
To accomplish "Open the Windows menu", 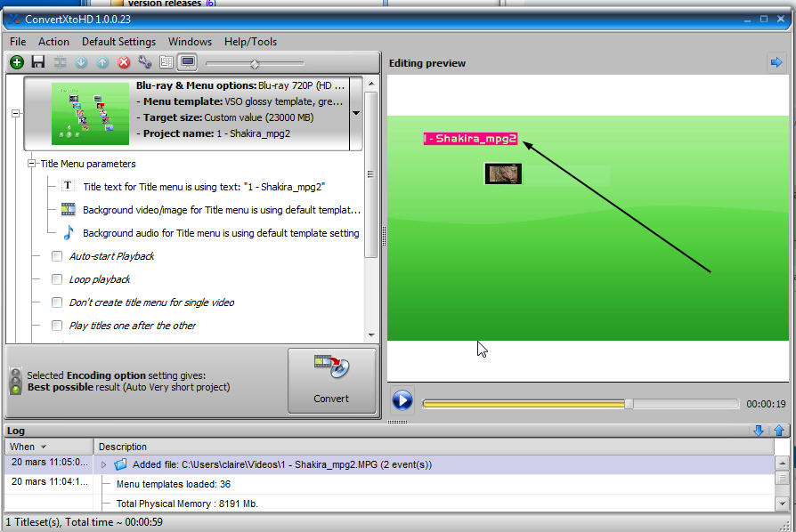I will (190, 42).
